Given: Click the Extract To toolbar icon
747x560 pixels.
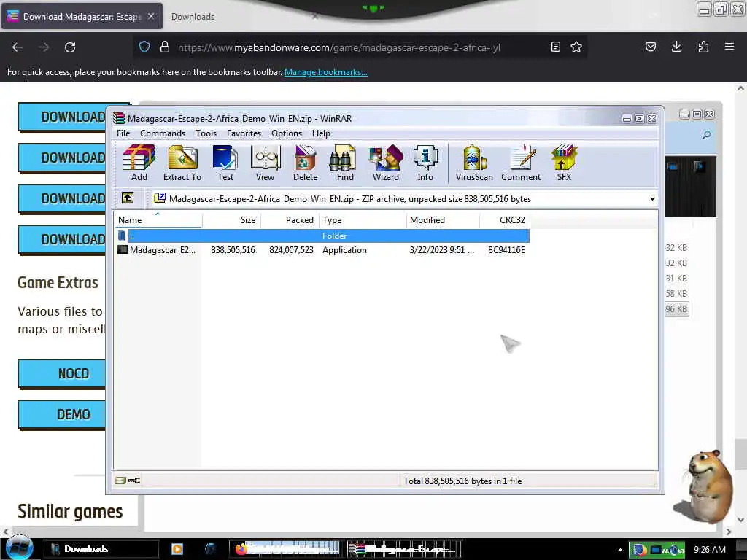Looking at the screenshot, I should (182, 163).
